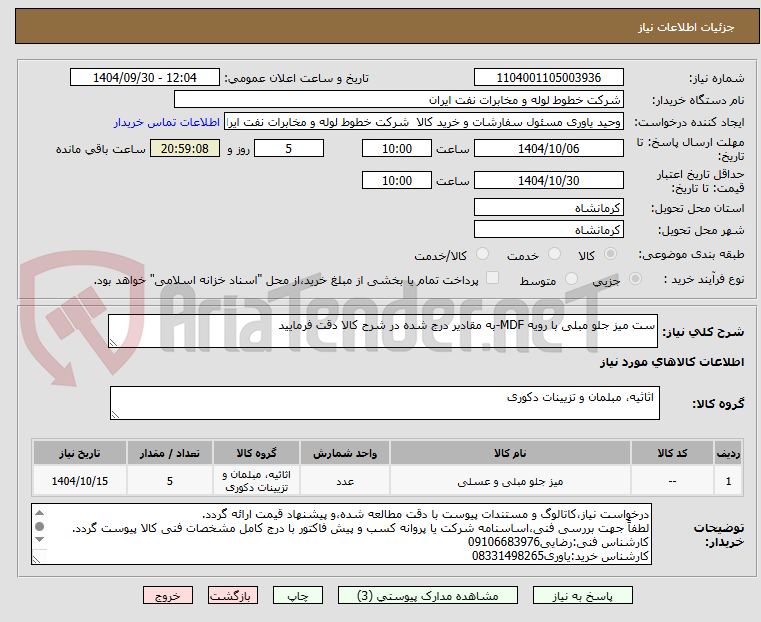Click the اطلاعات کالاهای مورد نیاز heading

pos(672,362)
